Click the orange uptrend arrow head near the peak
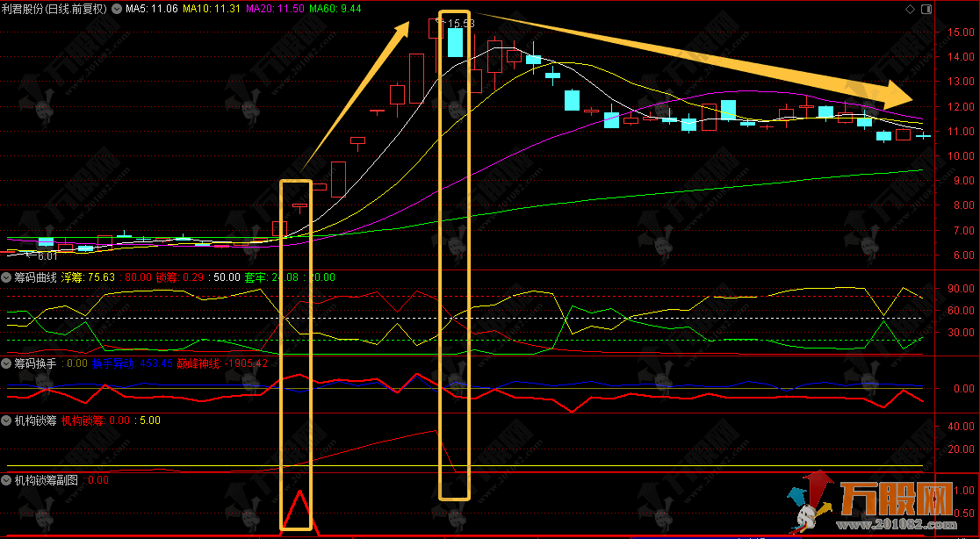 tap(400, 33)
